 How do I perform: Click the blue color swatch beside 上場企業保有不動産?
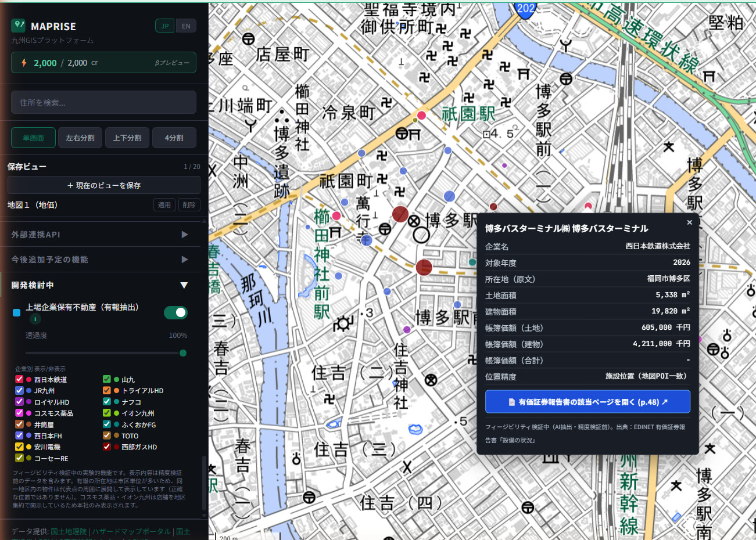point(16,312)
